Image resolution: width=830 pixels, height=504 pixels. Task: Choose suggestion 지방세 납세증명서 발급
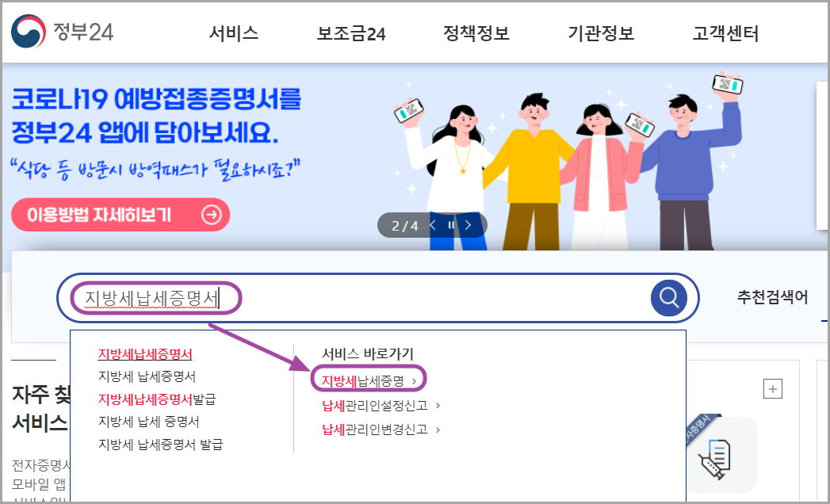(x=160, y=444)
